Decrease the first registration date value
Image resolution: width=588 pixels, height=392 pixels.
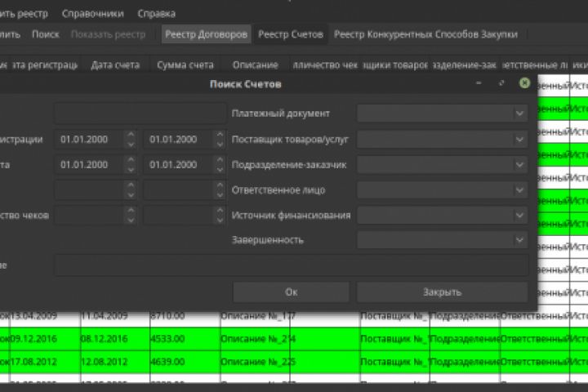[131, 145]
